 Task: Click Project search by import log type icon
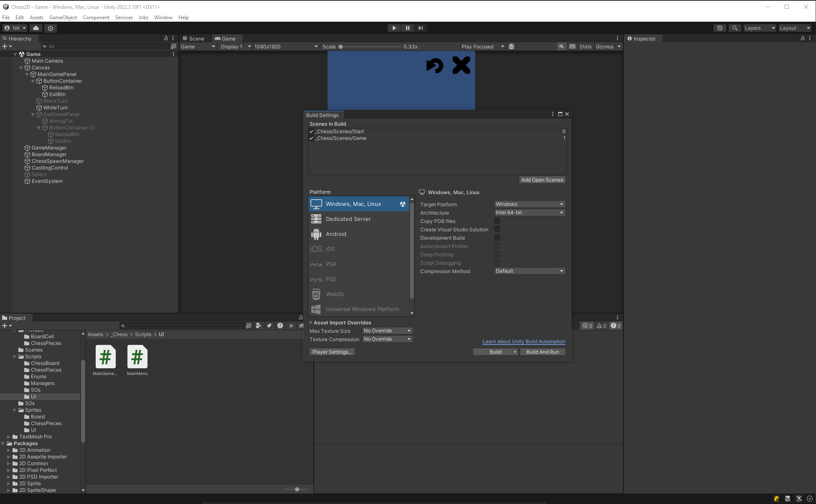pos(280,326)
